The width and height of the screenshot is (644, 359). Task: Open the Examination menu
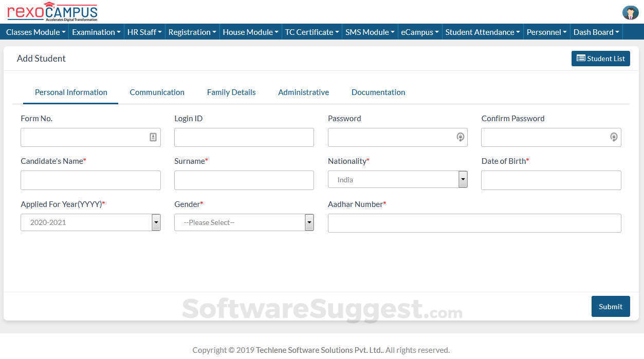point(96,32)
